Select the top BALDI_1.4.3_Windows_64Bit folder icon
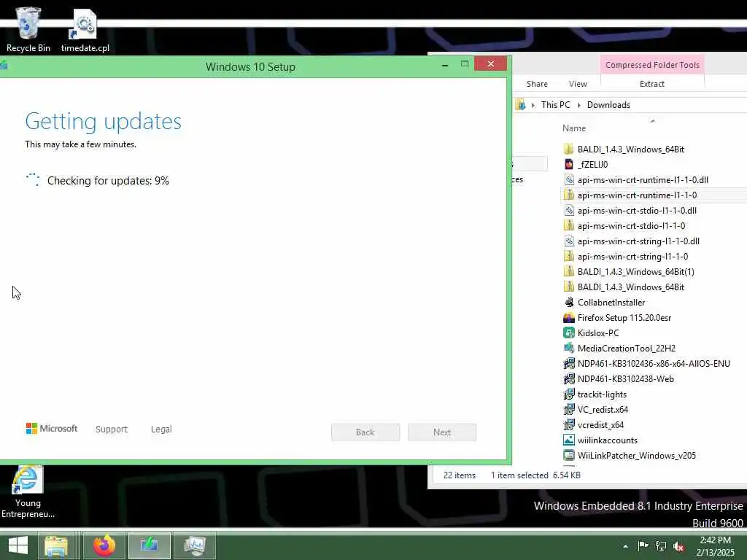Screen dimensions: 747x560 coord(568,149)
